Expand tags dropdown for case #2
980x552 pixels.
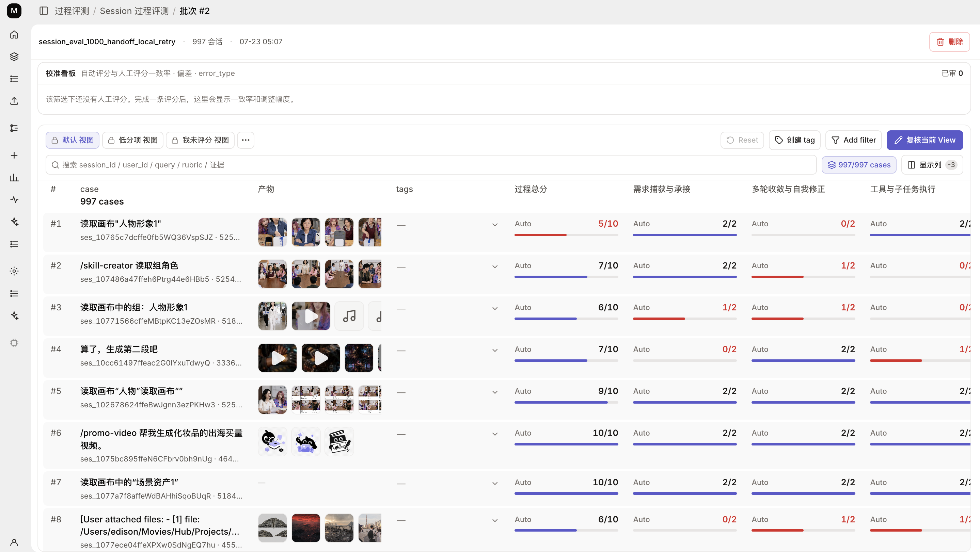(x=495, y=266)
